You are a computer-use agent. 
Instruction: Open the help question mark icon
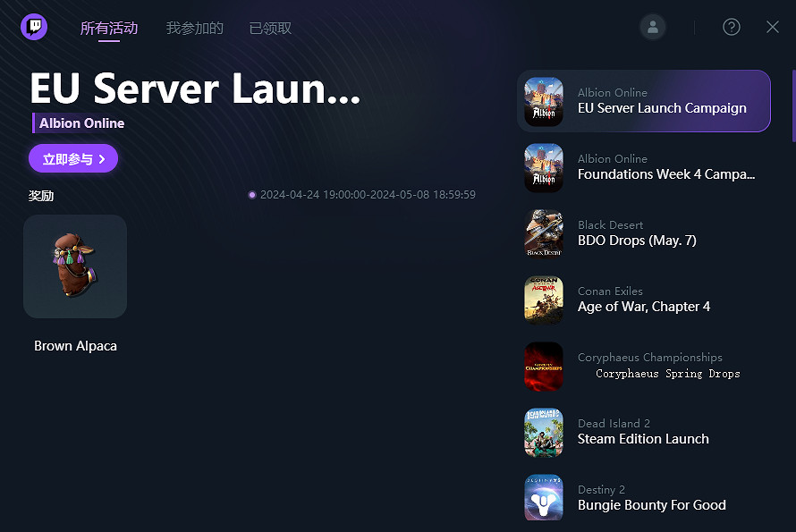click(x=731, y=27)
